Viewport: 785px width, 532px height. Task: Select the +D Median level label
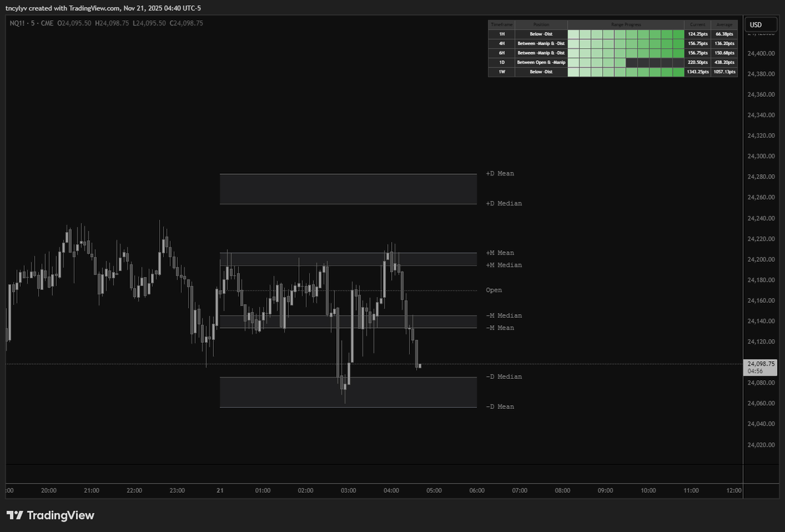pos(504,204)
